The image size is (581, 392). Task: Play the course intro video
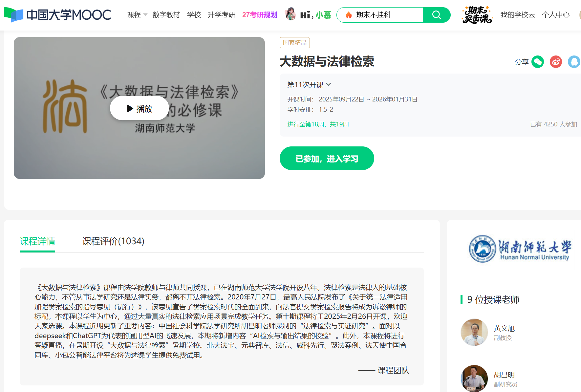[x=140, y=108]
